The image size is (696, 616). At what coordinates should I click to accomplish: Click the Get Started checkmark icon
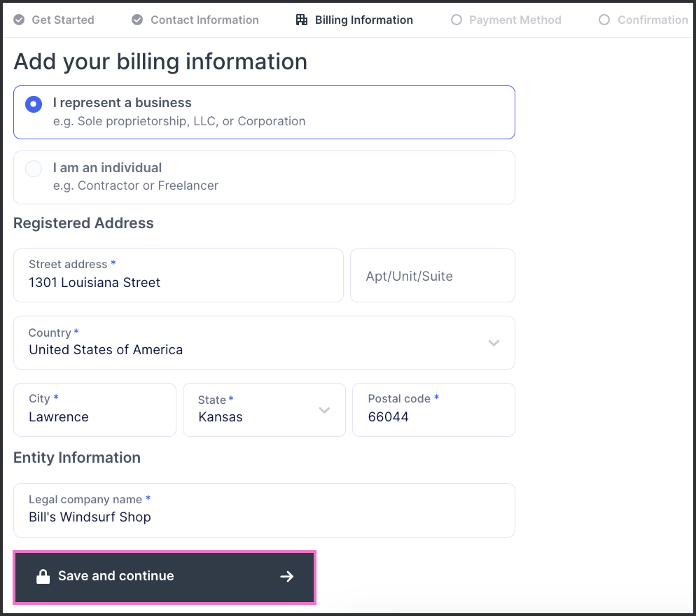(19, 20)
